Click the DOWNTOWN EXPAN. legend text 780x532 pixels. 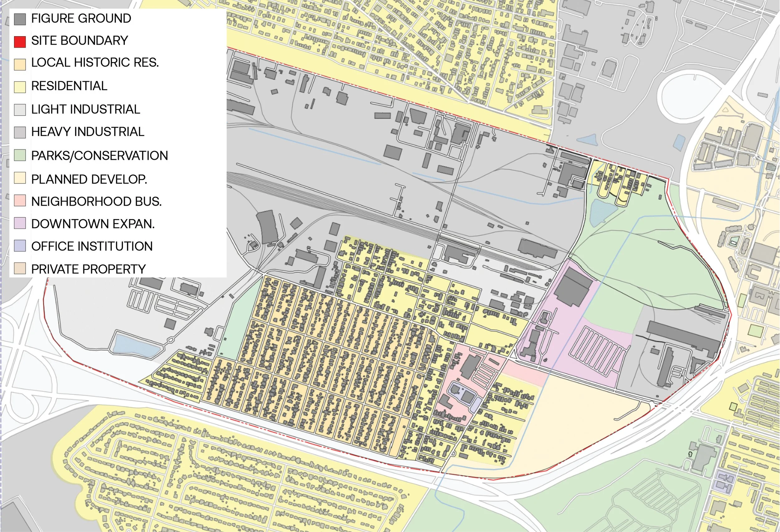[x=93, y=224]
